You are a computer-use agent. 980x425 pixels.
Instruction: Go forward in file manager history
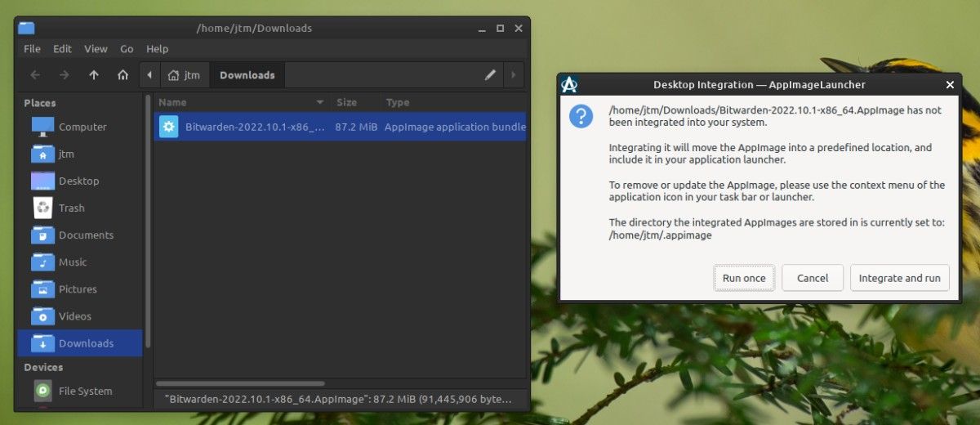point(65,75)
